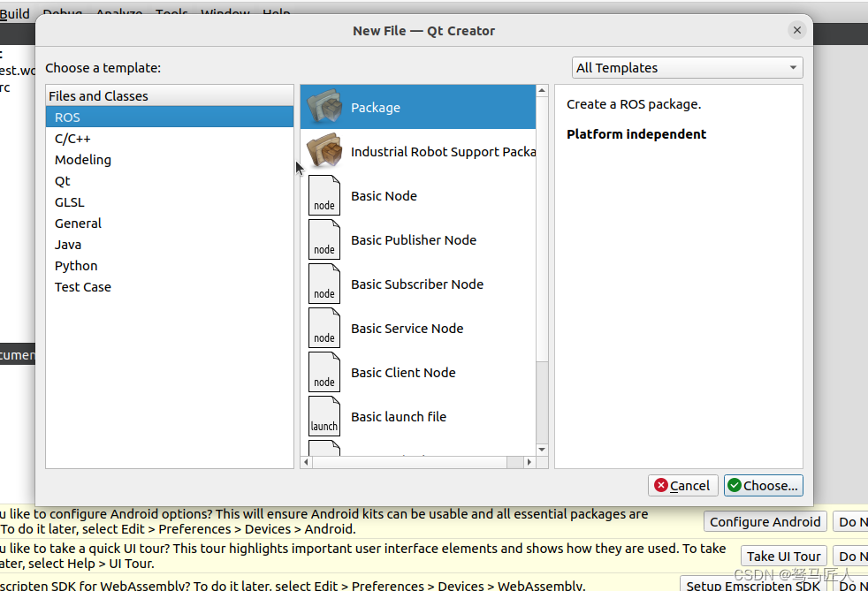The height and width of the screenshot is (591, 868).
Task: Select the Package template text
Action: pos(376,108)
